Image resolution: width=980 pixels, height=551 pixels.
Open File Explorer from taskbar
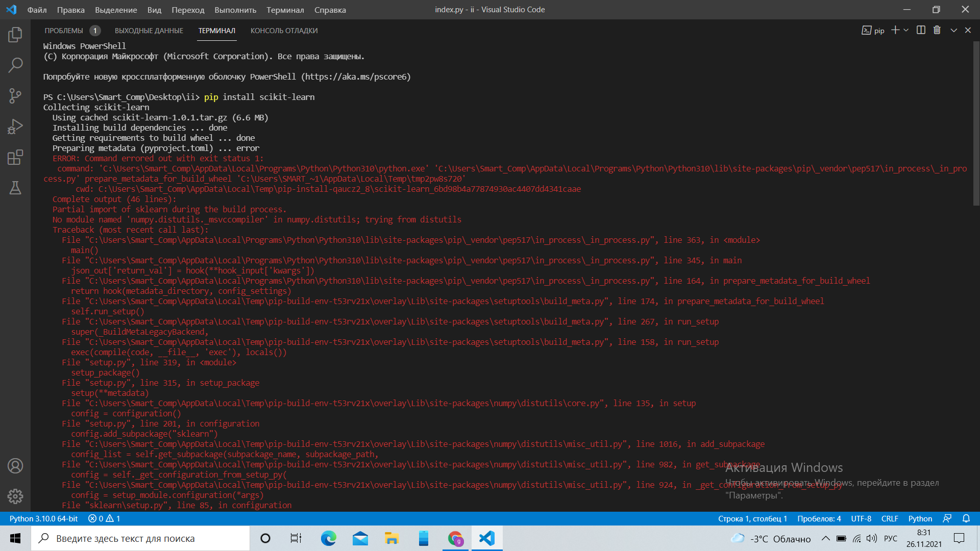(392, 538)
